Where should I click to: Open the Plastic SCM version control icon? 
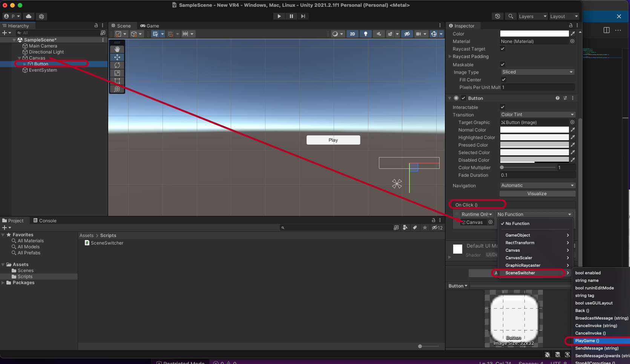pos(41,16)
